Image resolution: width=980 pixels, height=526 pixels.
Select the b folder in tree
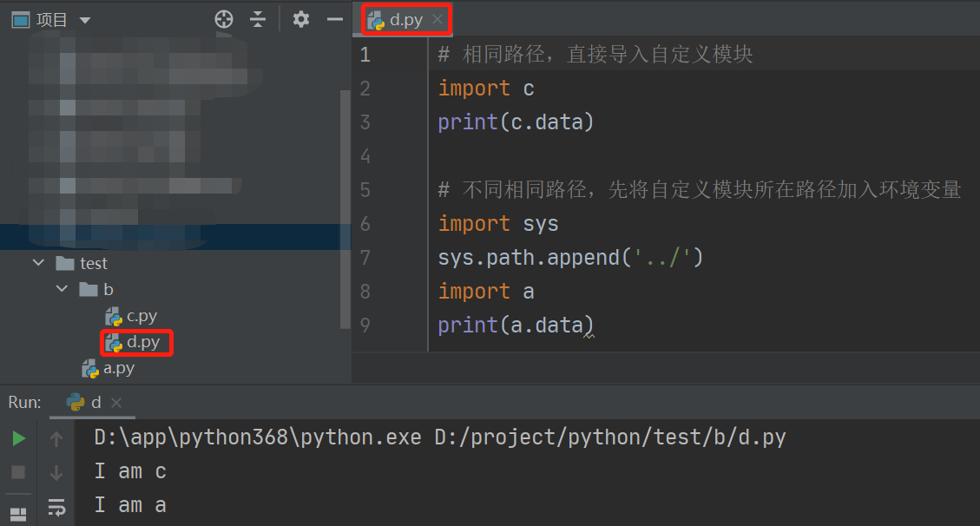[109, 289]
